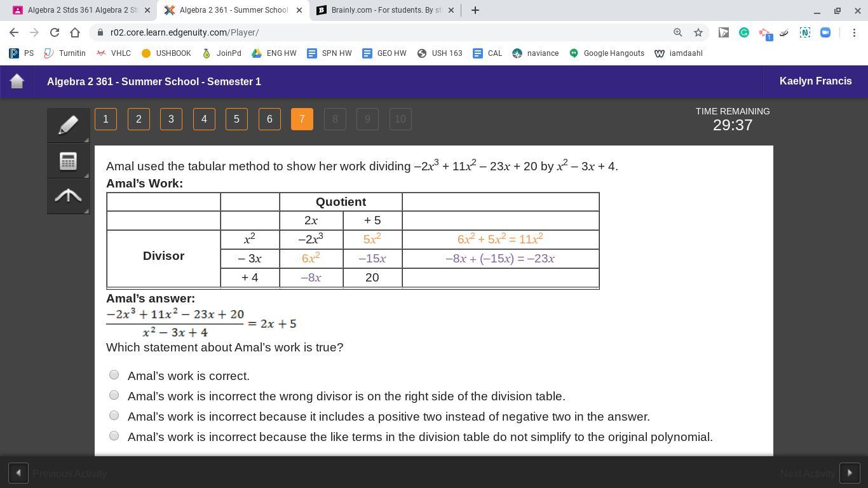Click the site lock icon in address bar
The image size is (868, 488).
pos(101,32)
